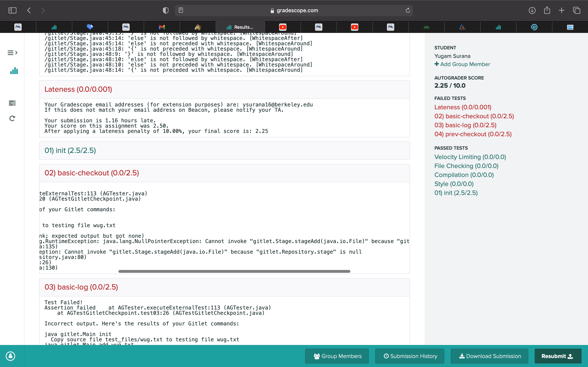Open the Safari downloads icon
This screenshot has height=367, width=588.
click(532, 10)
